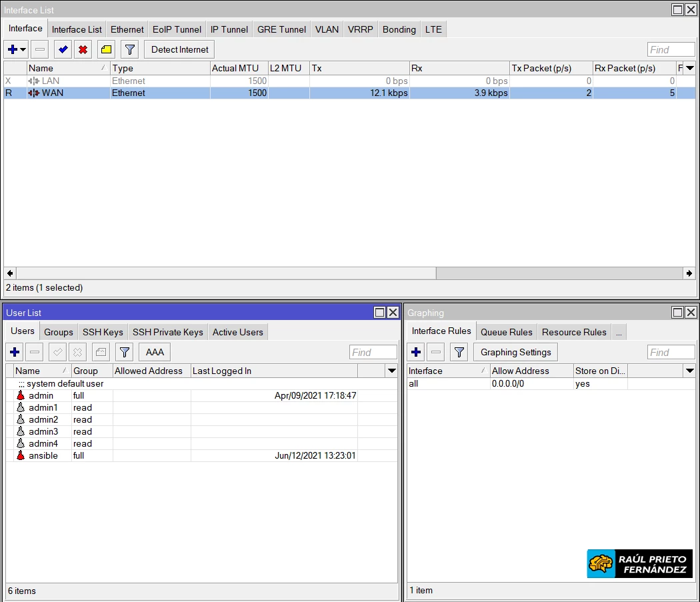
Task: Add a graphing rule with the plus icon
Action: [x=415, y=352]
